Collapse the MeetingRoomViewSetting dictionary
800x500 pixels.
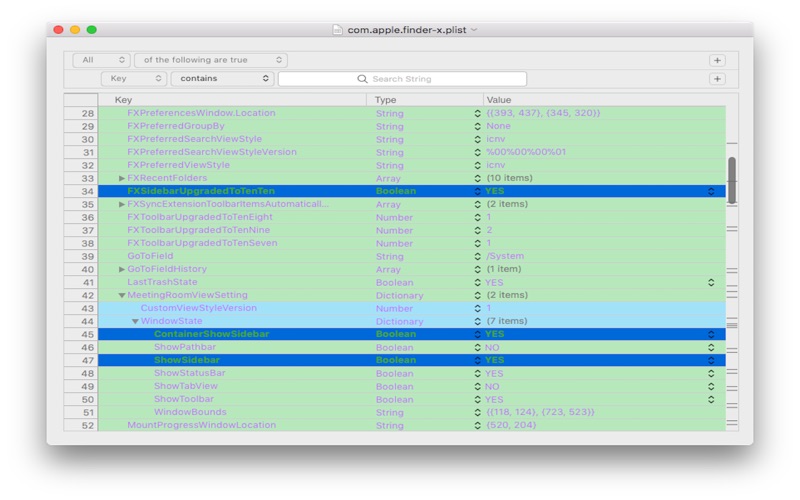(x=122, y=295)
